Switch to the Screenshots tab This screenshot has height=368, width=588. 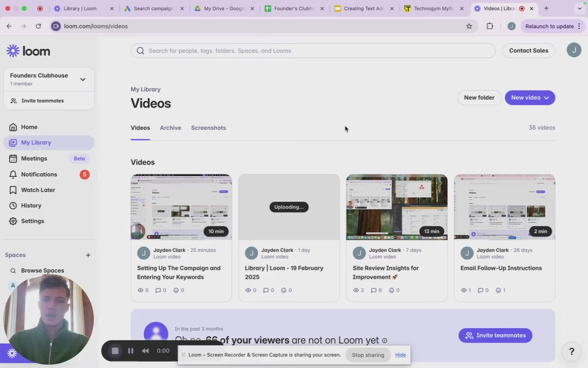pos(208,128)
